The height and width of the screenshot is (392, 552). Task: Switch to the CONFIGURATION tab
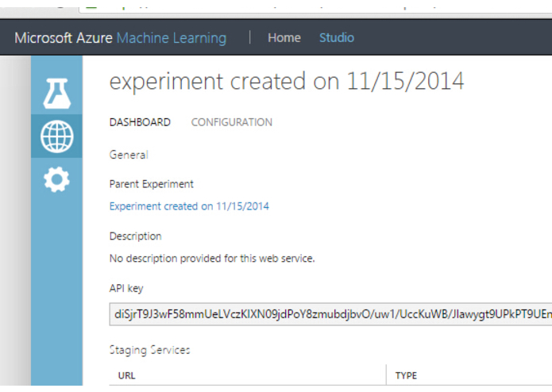click(x=232, y=122)
